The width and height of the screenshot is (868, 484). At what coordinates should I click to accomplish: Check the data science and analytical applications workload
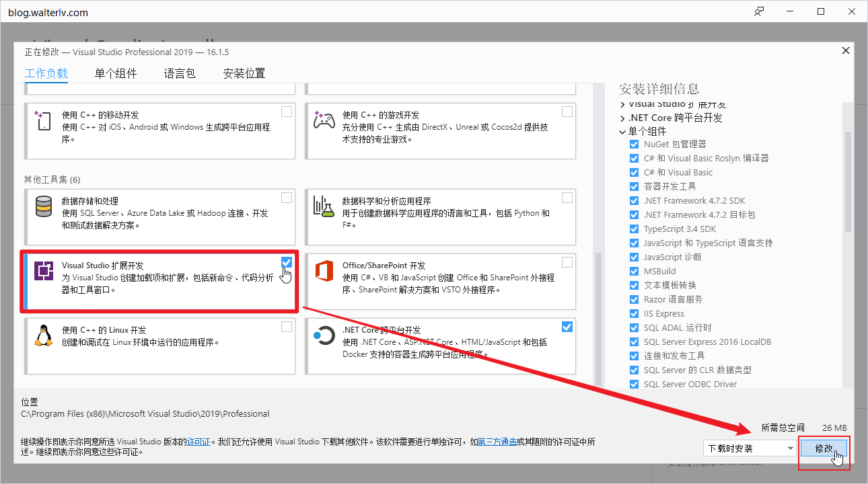pyautogui.click(x=567, y=198)
